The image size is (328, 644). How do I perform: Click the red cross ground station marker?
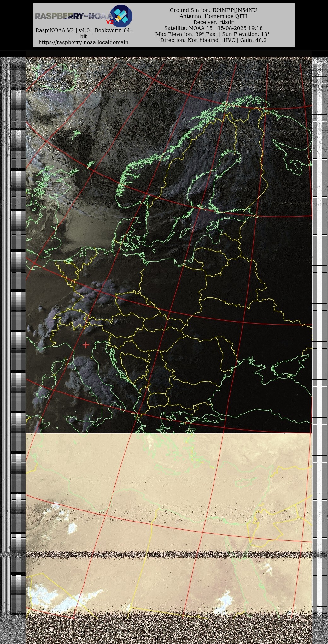86,345
